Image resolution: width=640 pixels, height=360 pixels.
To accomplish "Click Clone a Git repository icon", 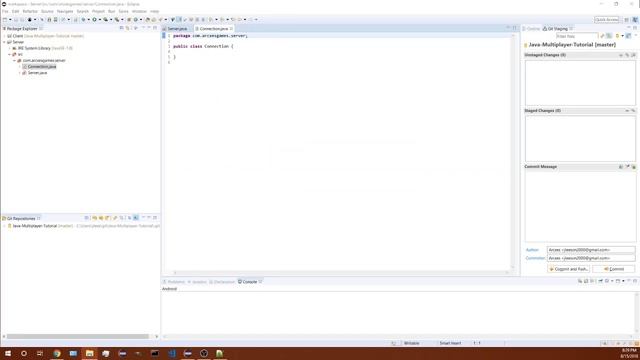I will (x=101, y=218).
